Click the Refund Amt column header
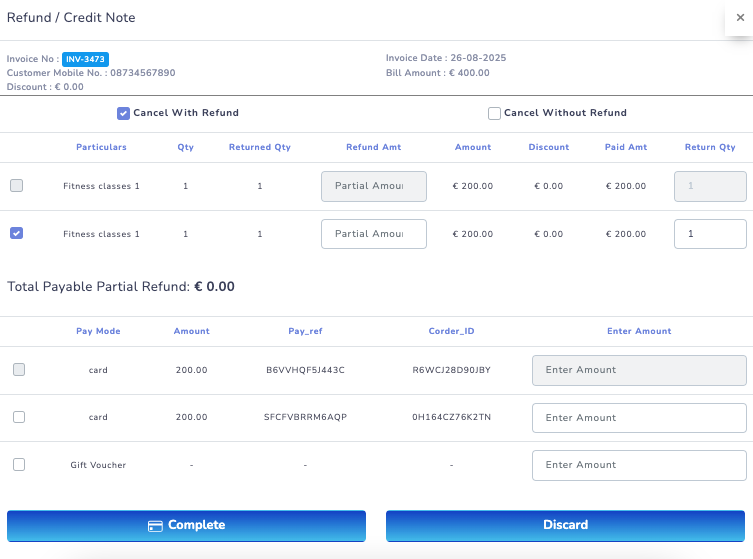The image size is (753, 559). (373, 147)
